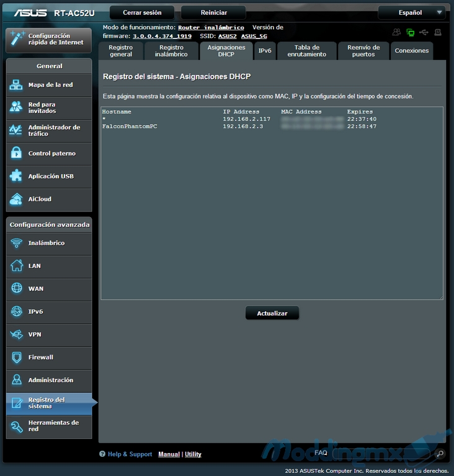
Task: Open the Español language dropdown
Action: (x=412, y=13)
